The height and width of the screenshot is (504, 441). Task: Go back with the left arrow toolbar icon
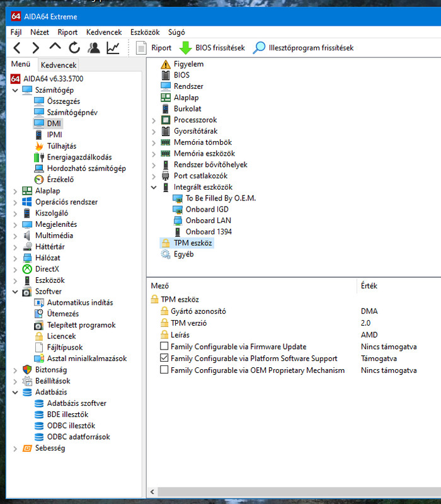tap(17, 48)
